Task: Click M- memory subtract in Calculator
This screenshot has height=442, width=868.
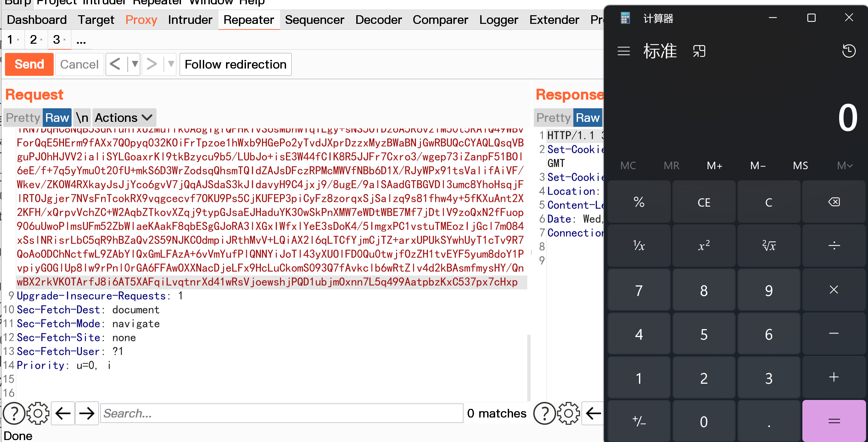Action: [x=758, y=166]
